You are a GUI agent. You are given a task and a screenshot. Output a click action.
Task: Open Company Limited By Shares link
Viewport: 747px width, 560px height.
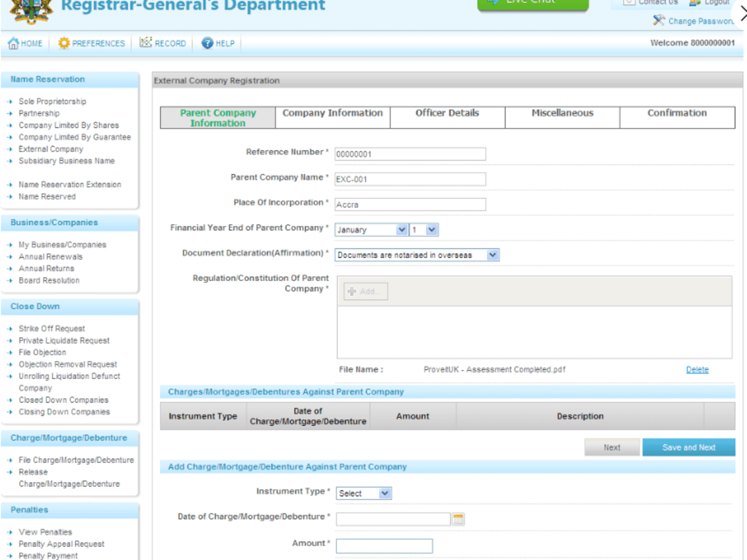[69, 125]
